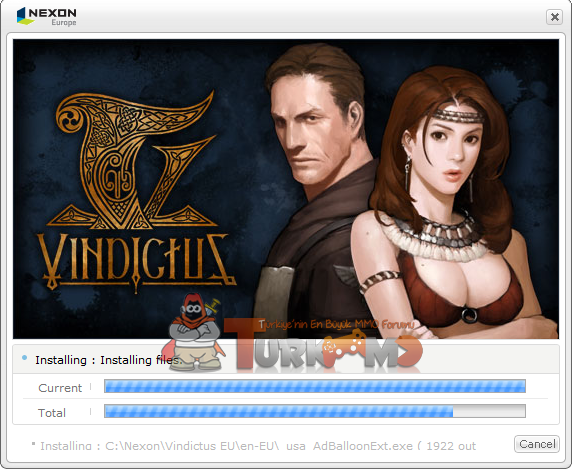Click the blue bullet beside Installing status
Screen dimensions: 572x469
coord(24,358)
